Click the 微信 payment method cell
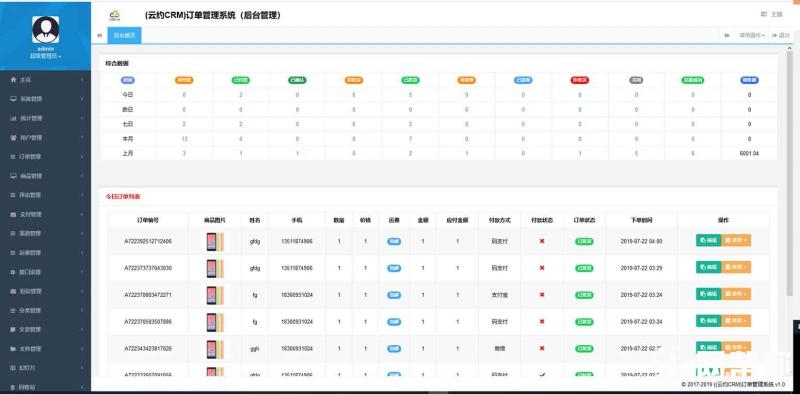Image resolution: width=800 pixels, height=394 pixels. (x=499, y=349)
